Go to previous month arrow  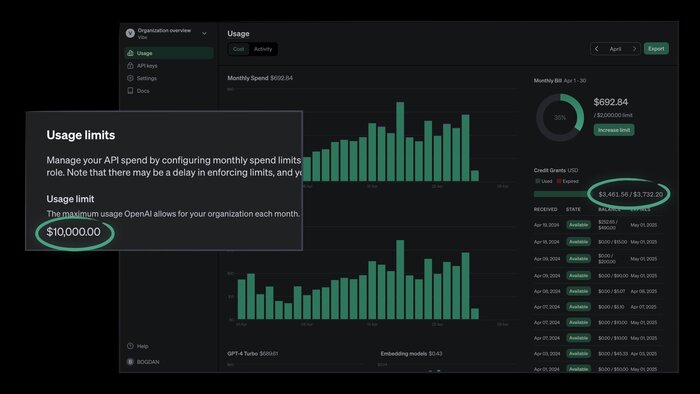pos(597,49)
